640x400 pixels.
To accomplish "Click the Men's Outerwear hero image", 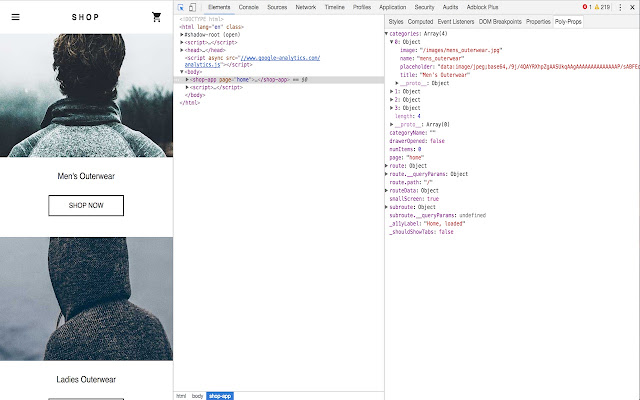I will (86, 95).
